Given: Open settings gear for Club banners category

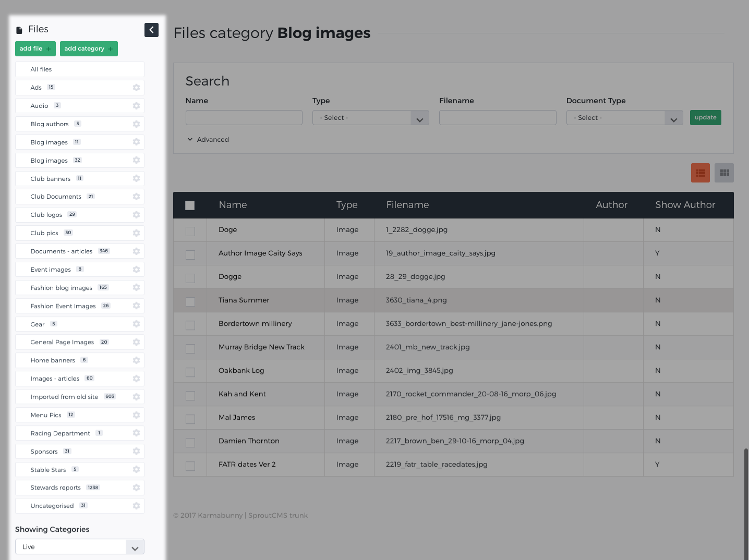Looking at the screenshot, I should (136, 178).
